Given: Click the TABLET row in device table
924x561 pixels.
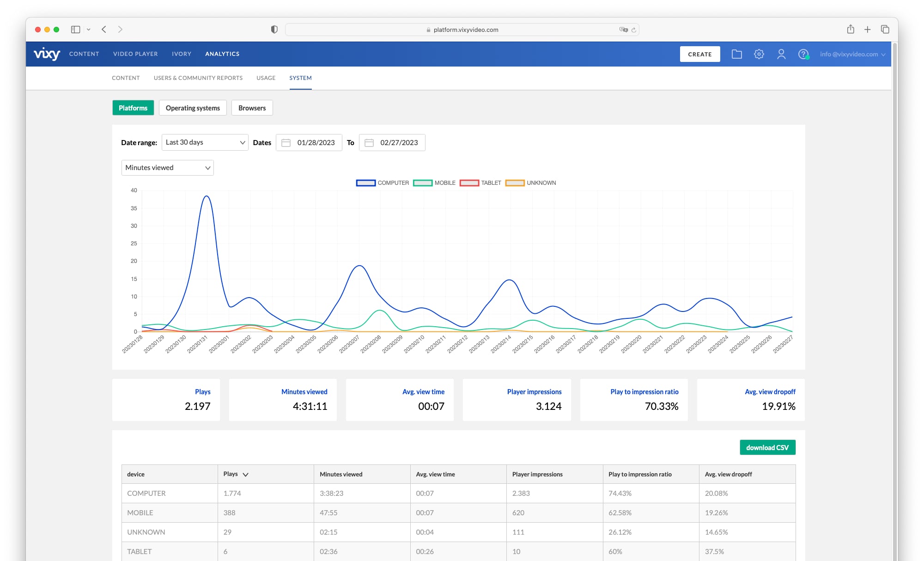Looking at the screenshot, I should 459,552.
